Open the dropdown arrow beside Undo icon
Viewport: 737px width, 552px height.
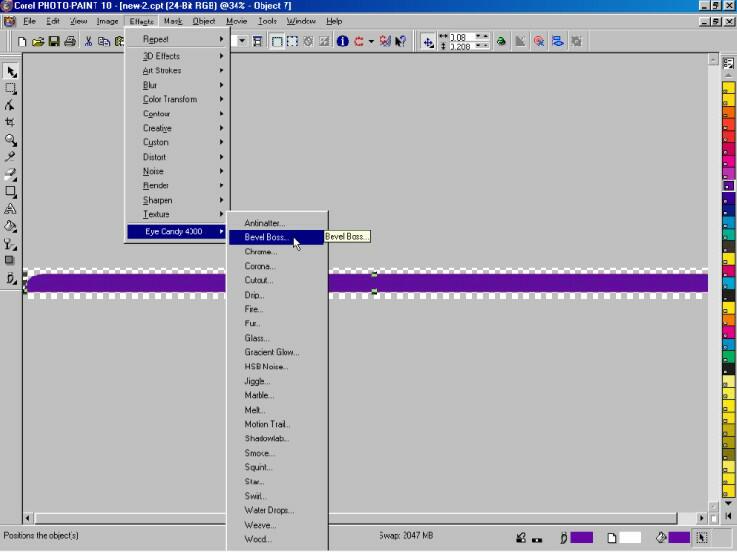(x=371, y=41)
